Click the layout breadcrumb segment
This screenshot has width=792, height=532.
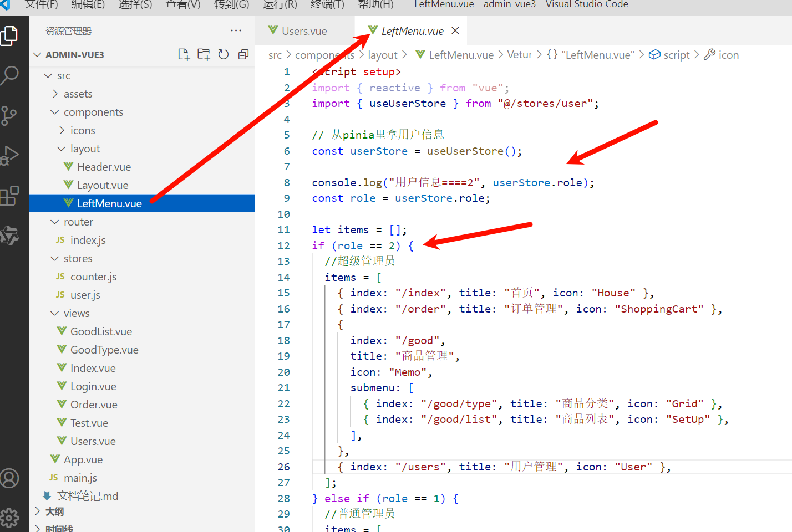point(383,55)
